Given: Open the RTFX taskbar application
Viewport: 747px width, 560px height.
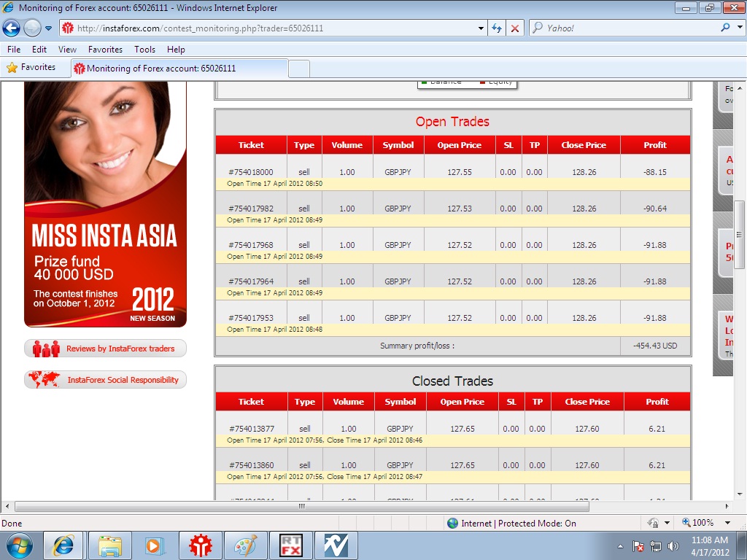Looking at the screenshot, I should [x=290, y=545].
